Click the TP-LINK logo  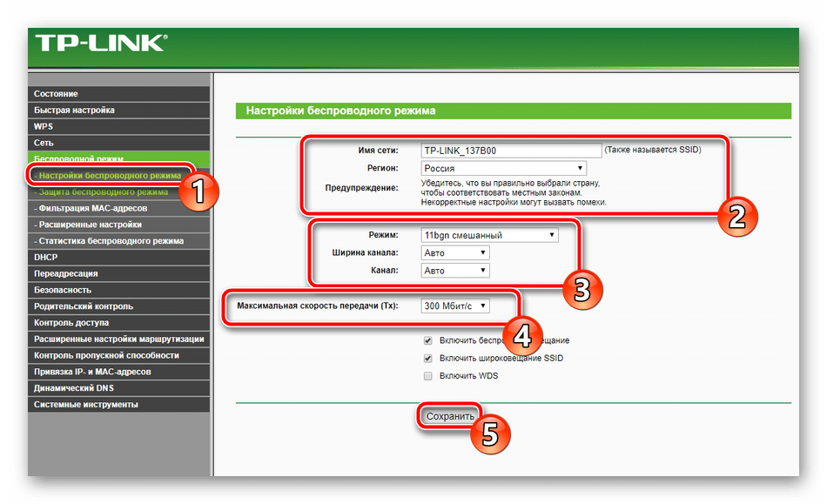click(x=101, y=44)
